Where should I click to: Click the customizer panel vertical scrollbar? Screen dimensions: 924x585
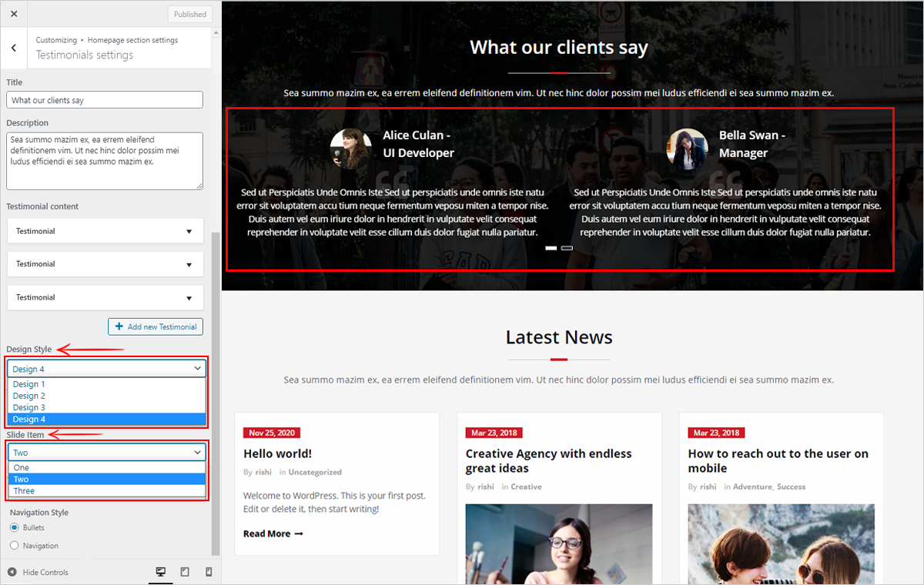216,393
